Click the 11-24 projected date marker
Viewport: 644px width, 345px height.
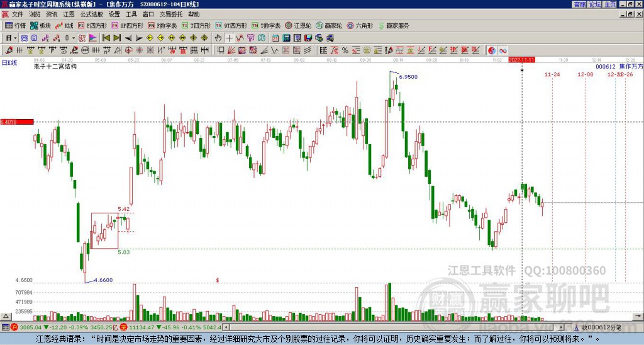(x=552, y=74)
